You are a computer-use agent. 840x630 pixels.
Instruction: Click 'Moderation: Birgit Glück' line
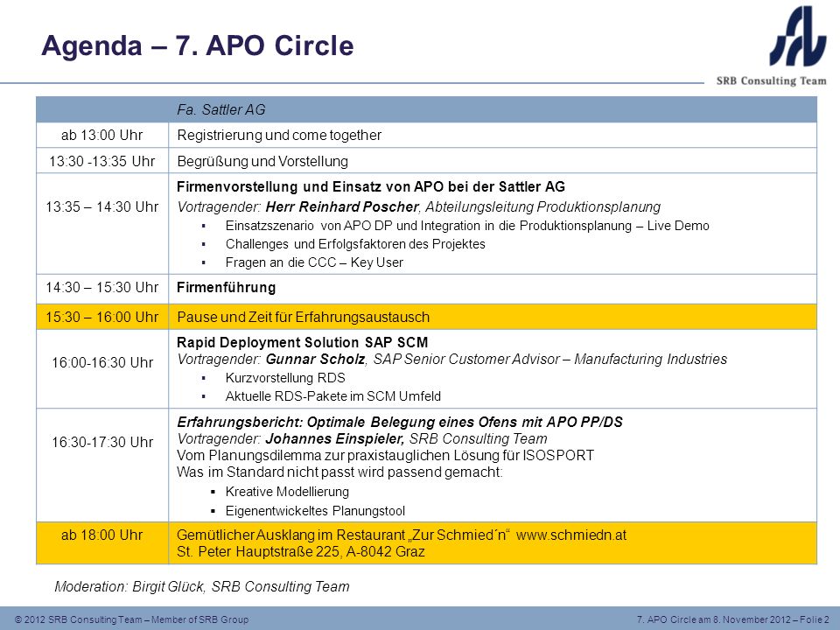(202, 586)
